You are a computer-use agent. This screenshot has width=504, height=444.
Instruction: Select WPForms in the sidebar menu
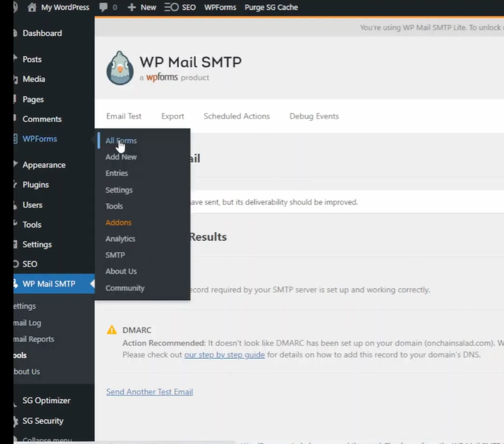click(40, 139)
